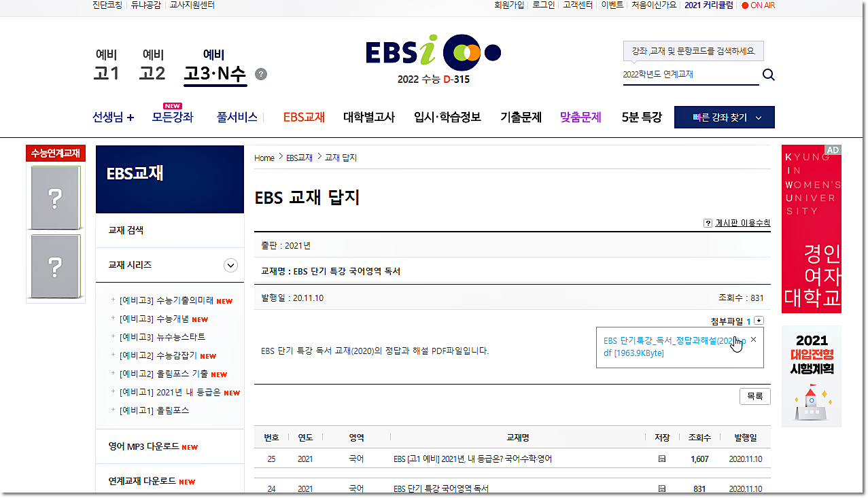
Task: Open 2021년, 내 등급은? 국어·수학·영어 row
Action: click(x=472, y=459)
